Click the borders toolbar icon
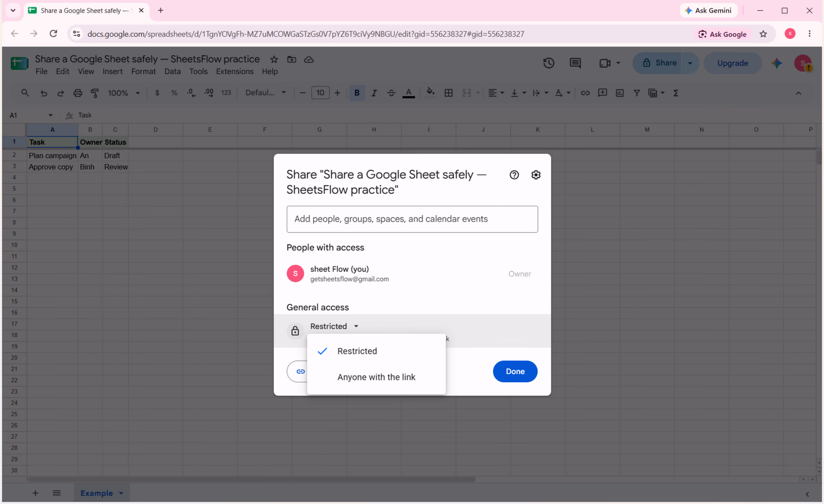This screenshot has height=504, width=824. pos(449,93)
